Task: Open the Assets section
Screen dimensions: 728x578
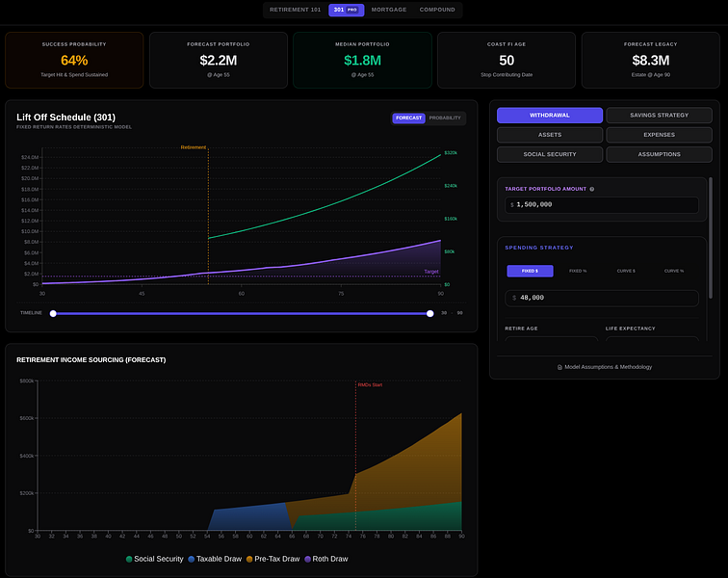Action: pyautogui.click(x=550, y=135)
